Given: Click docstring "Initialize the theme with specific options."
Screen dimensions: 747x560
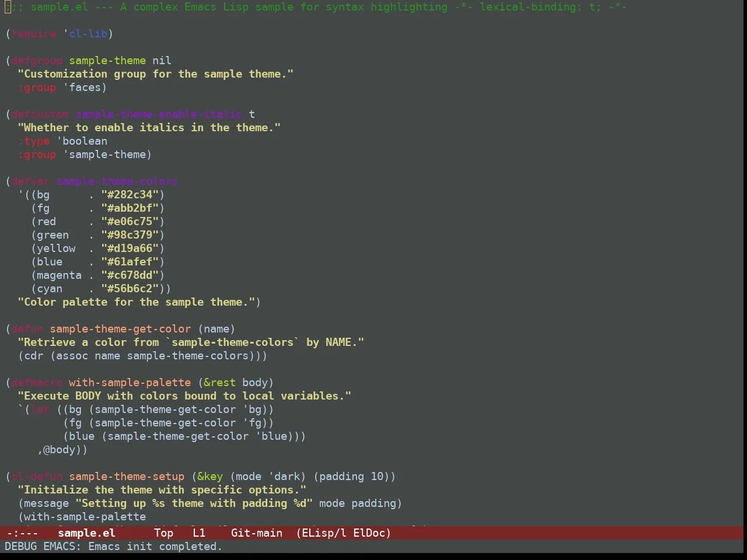Looking at the screenshot, I should pos(162,490).
